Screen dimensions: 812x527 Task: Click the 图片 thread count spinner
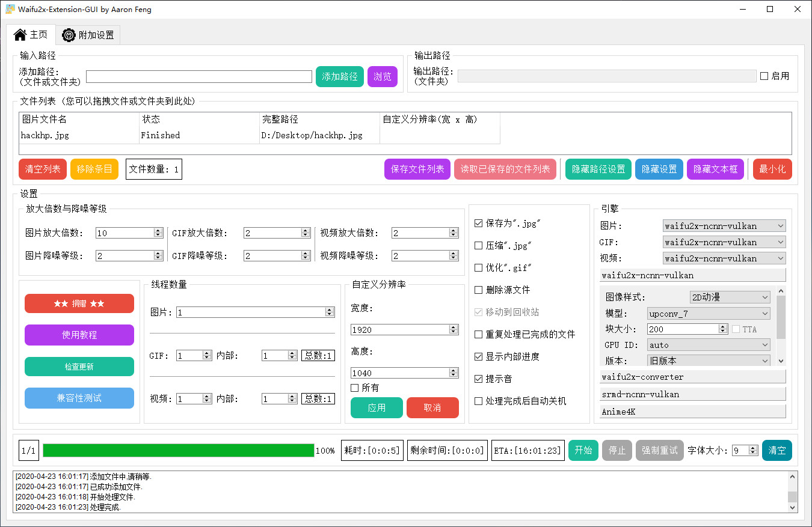pyautogui.click(x=255, y=312)
